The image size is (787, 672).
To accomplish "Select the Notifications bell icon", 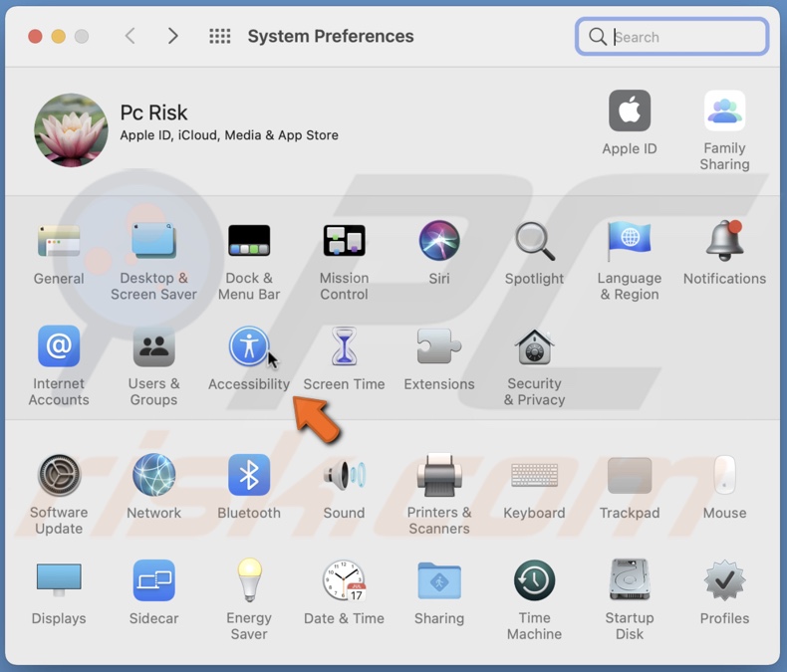I will (724, 242).
